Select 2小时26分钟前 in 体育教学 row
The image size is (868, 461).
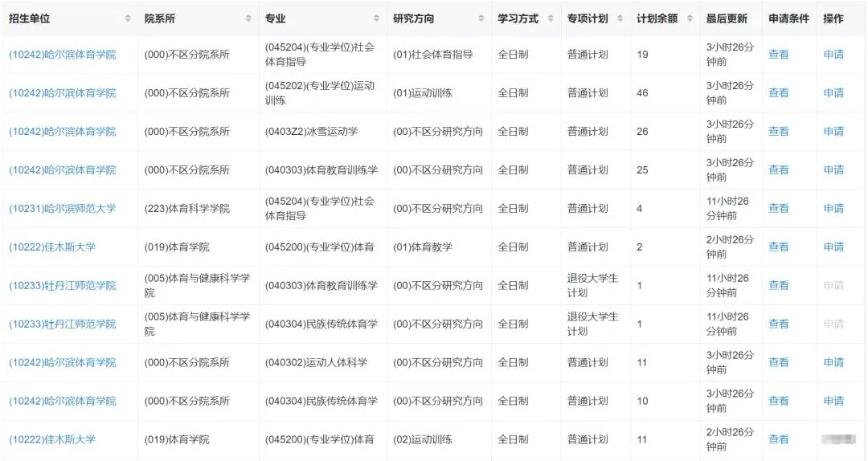[730, 247]
